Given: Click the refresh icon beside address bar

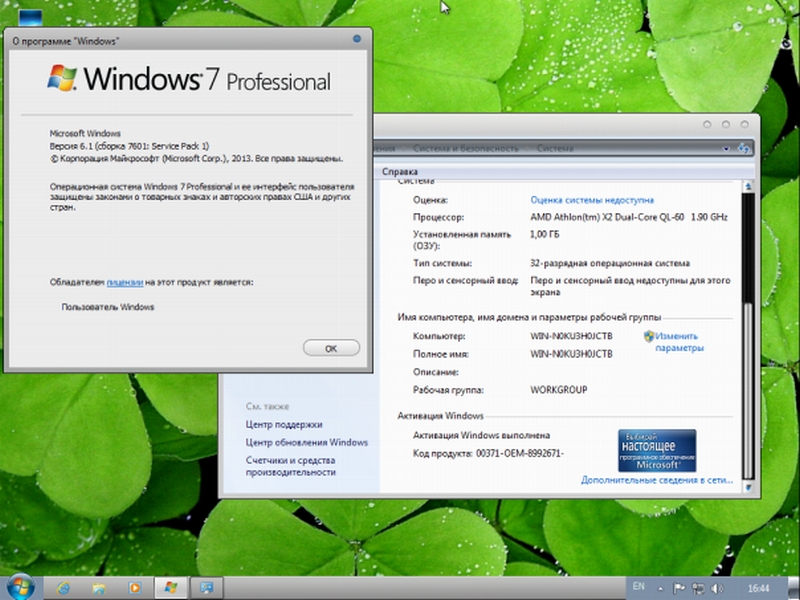Looking at the screenshot, I should click(742, 148).
